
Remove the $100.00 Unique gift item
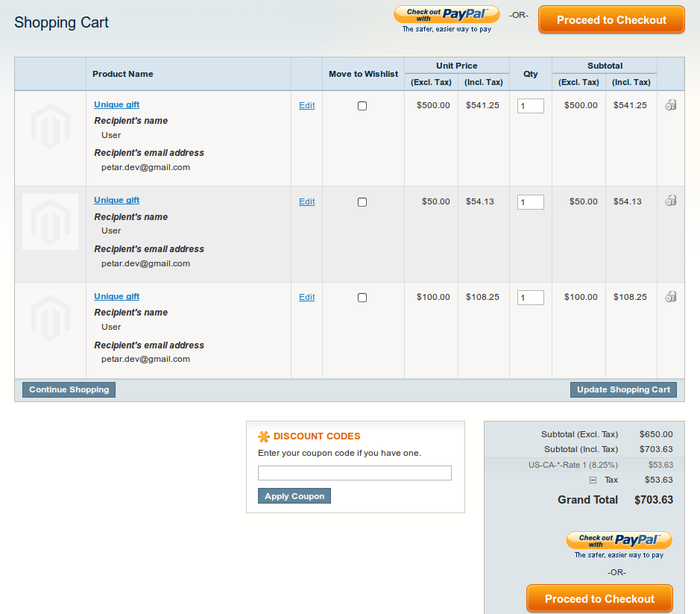(670, 297)
